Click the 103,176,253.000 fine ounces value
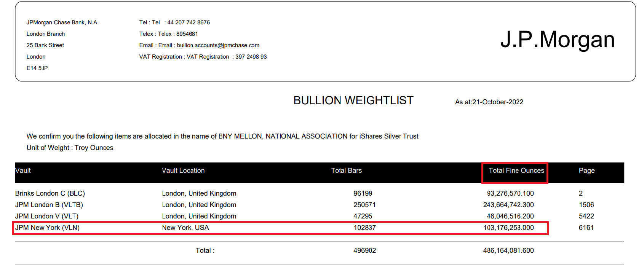 point(508,228)
